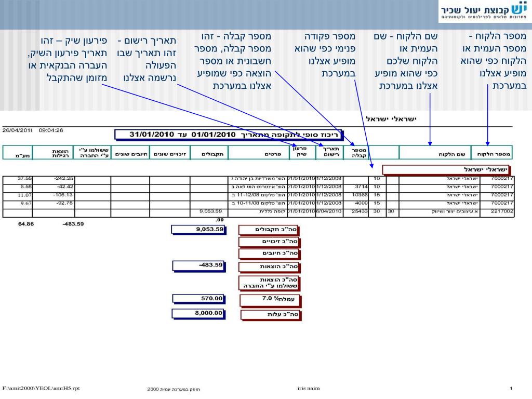Select the סה"כ חיובים label box
This screenshot has width=532, height=399.
pos(270,254)
